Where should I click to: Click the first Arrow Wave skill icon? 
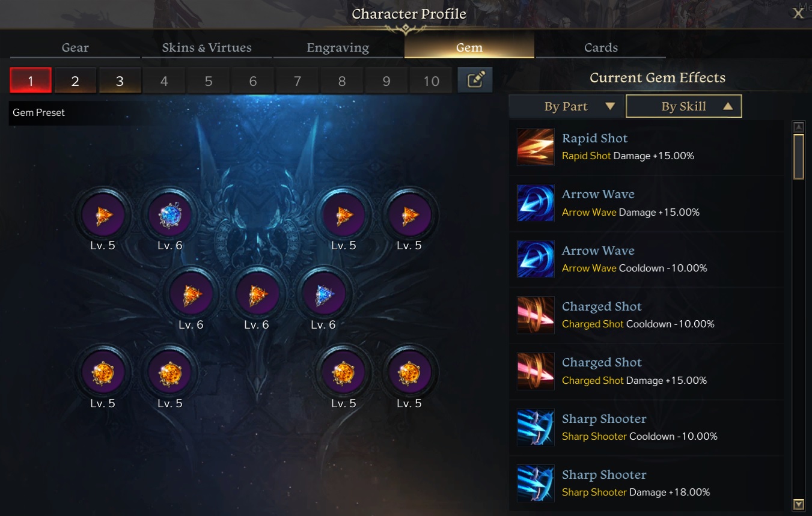point(536,203)
